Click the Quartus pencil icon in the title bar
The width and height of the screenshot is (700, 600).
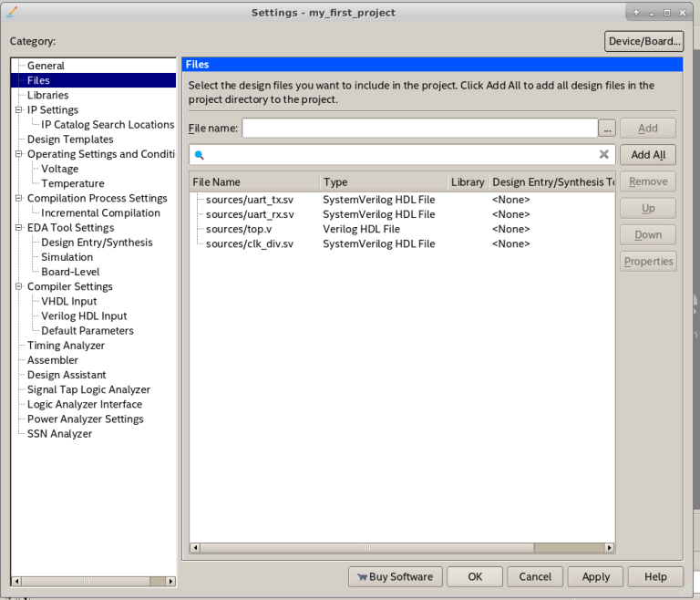point(12,12)
